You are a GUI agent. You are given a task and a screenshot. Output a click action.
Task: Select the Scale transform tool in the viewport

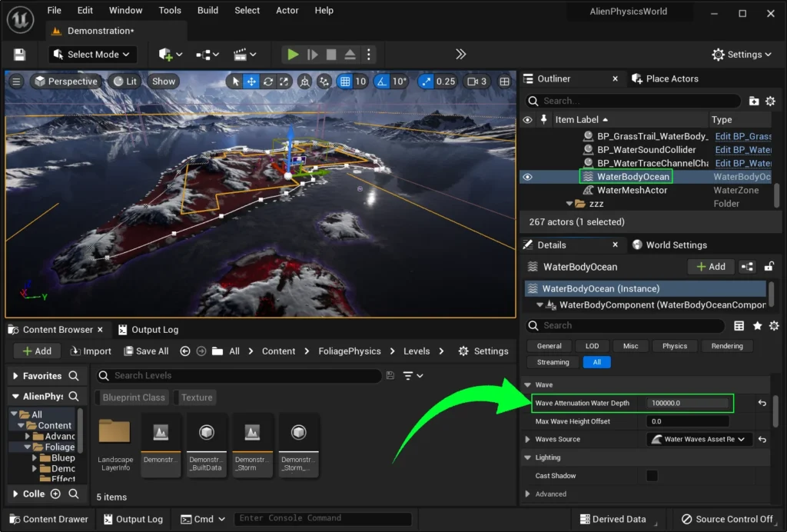[x=284, y=81]
